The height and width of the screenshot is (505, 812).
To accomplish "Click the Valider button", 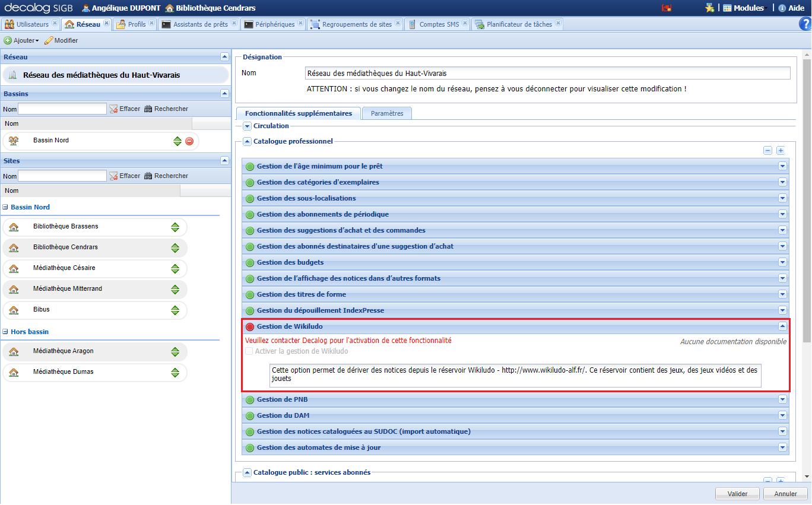I will point(737,494).
